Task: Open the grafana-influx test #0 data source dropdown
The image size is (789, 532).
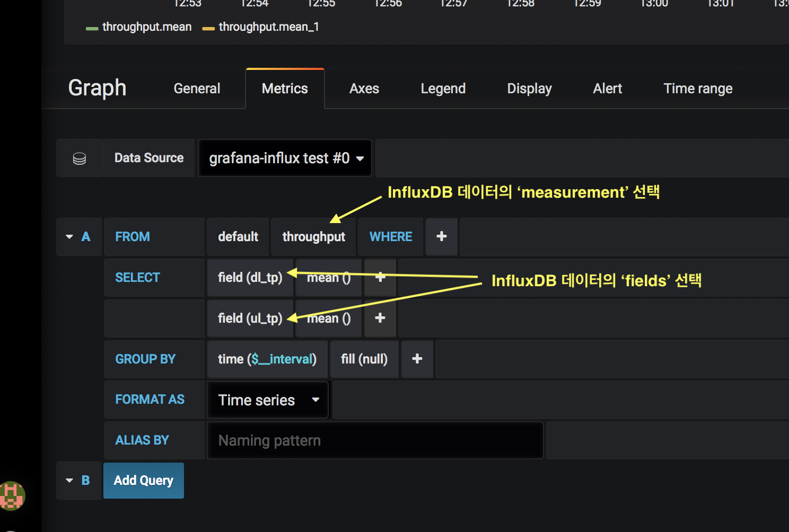Action: point(285,158)
